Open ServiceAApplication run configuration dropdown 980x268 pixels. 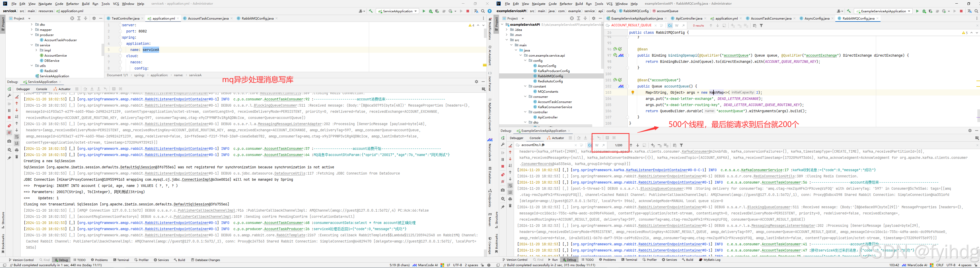coord(398,11)
